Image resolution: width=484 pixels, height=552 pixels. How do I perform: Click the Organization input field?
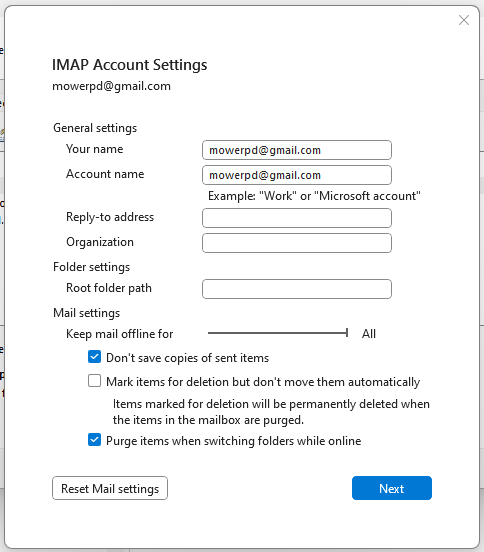(297, 243)
